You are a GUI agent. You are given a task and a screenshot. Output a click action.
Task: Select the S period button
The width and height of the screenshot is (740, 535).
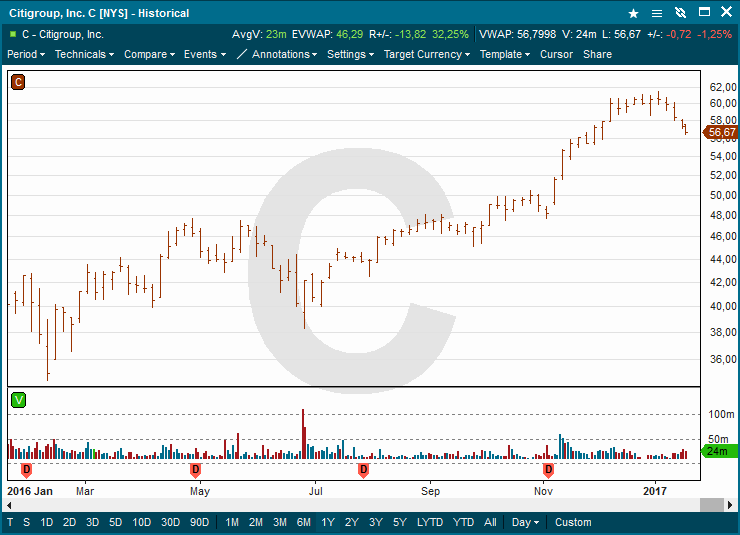coord(26,522)
